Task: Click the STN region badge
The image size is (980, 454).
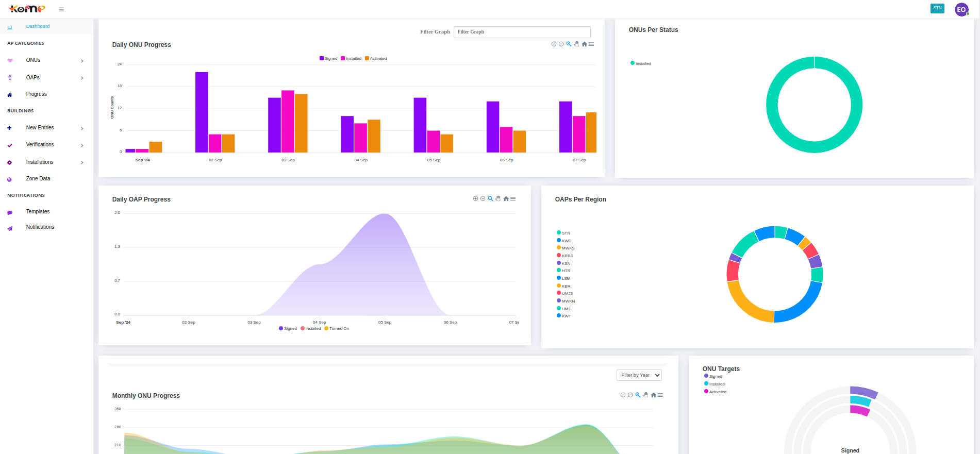Action: point(937,8)
